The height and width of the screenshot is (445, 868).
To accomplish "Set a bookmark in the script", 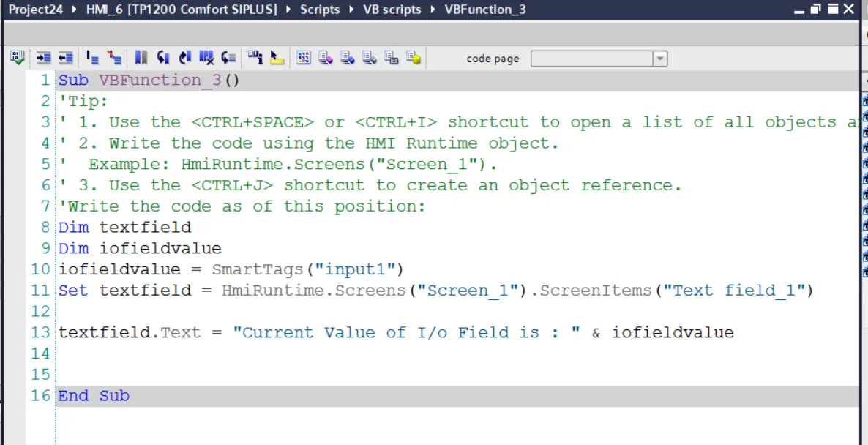I will tap(141, 57).
